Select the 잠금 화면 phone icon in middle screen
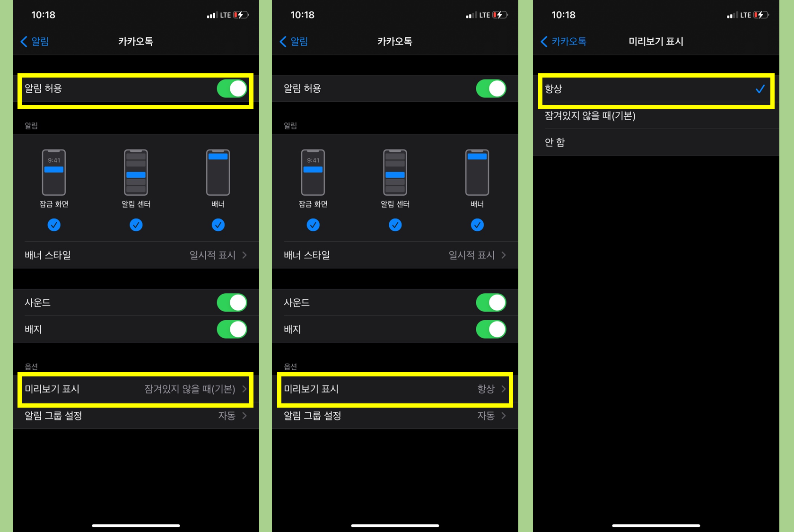The height and width of the screenshot is (532, 794). coord(313,172)
